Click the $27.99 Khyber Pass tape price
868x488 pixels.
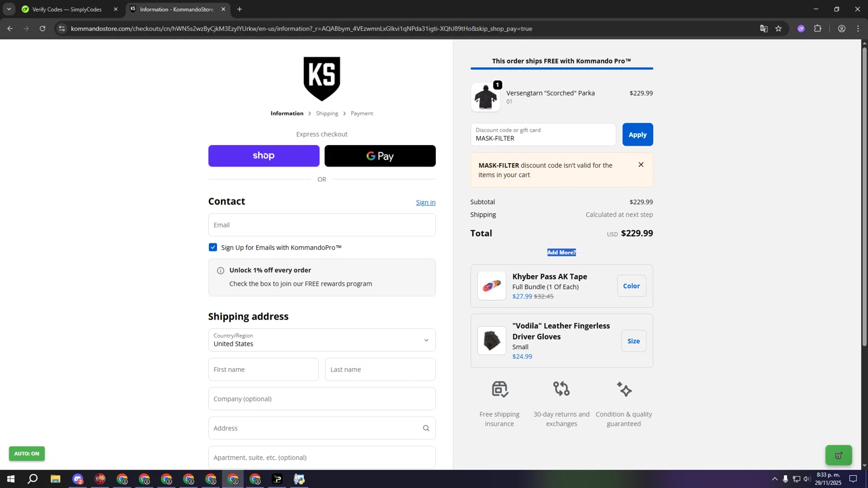[522, 297]
